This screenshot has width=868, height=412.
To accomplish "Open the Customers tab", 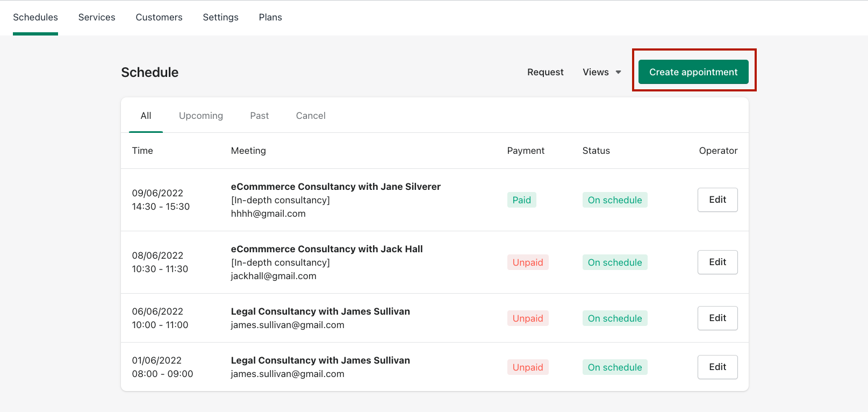I will pos(159,17).
